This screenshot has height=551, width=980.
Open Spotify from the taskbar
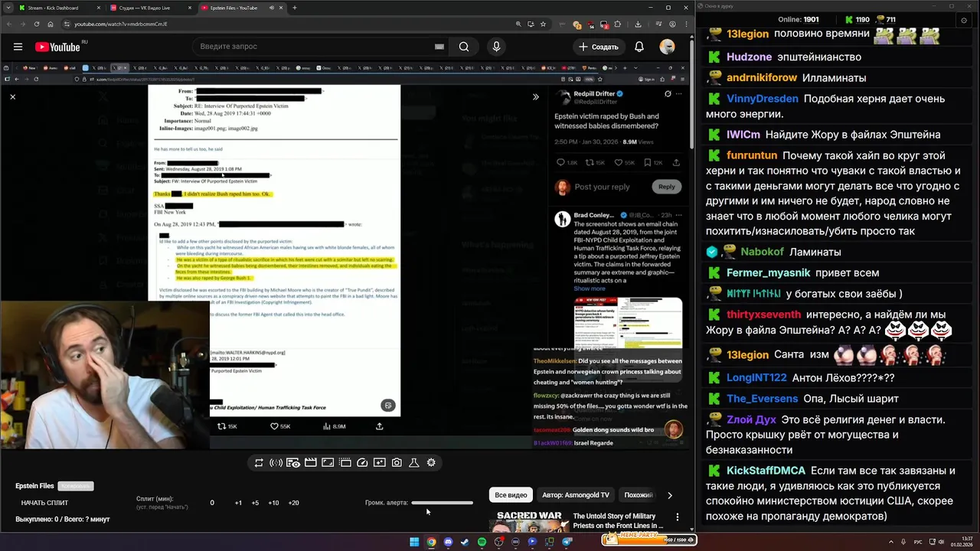[x=482, y=542]
